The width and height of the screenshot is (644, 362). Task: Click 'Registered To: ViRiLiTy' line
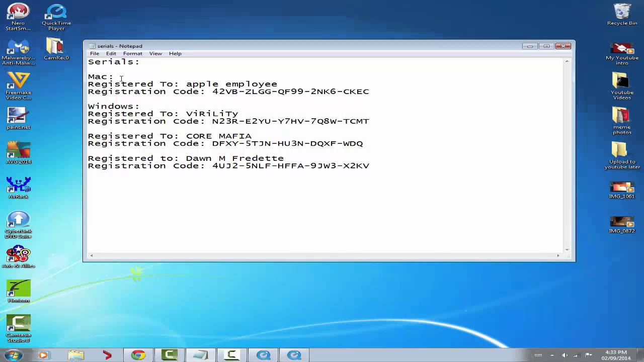pyautogui.click(x=163, y=114)
